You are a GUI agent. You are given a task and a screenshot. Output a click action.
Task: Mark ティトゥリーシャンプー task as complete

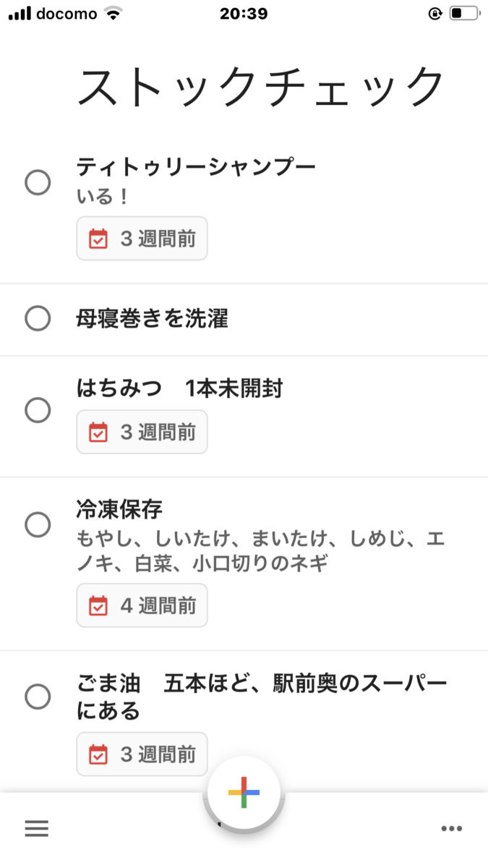click(x=38, y=183)
